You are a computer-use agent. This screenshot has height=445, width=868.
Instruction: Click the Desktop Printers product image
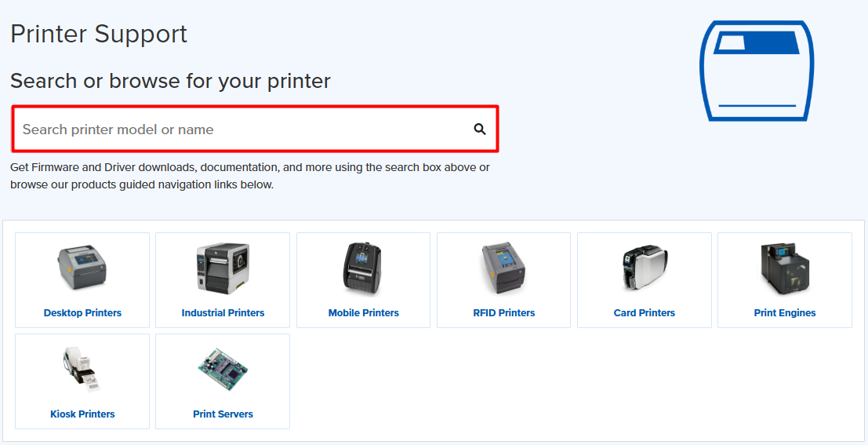click(82, 268)
